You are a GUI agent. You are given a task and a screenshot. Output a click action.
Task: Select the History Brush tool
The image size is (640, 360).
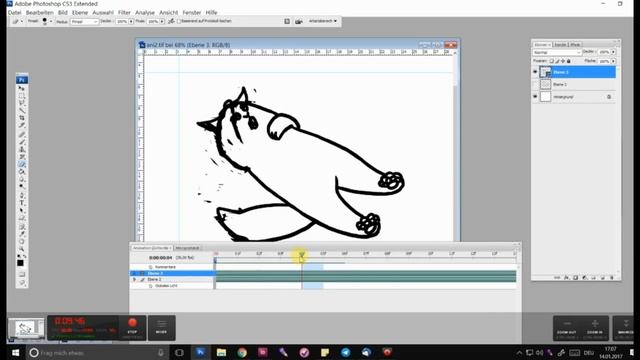[22, 157]
